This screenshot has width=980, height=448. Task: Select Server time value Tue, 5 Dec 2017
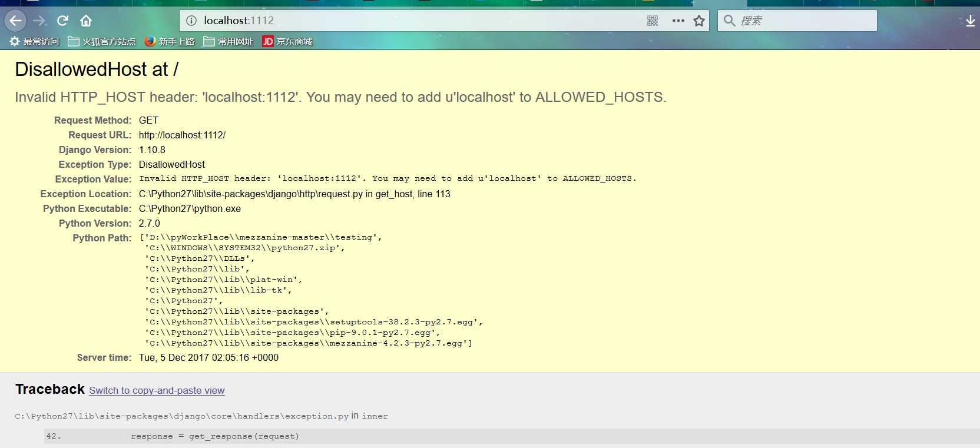pyautogui.click(x=208, y=357)
